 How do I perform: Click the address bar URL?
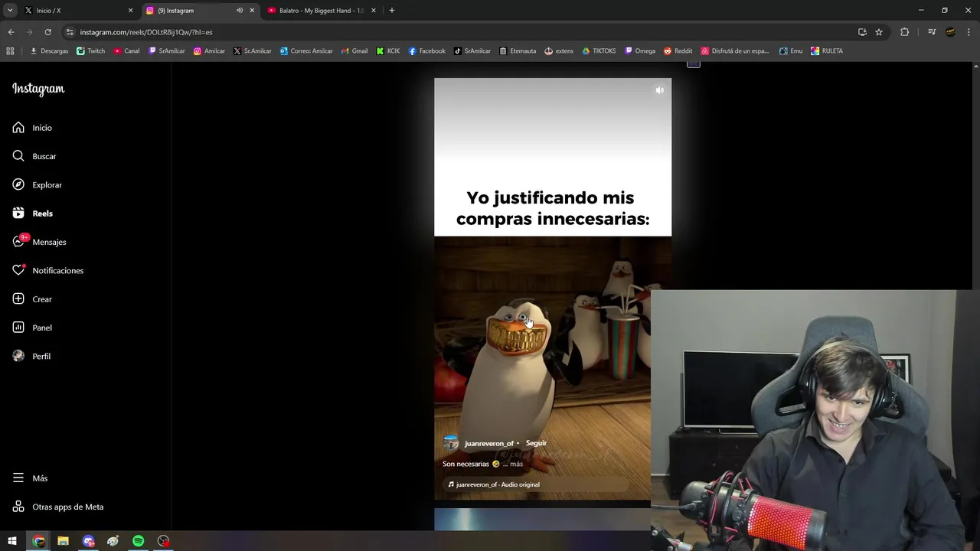click(x=146, y=32)
